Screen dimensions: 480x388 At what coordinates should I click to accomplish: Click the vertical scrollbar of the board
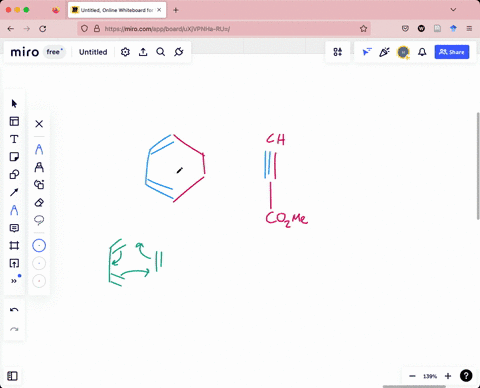[x=478, y=166]
